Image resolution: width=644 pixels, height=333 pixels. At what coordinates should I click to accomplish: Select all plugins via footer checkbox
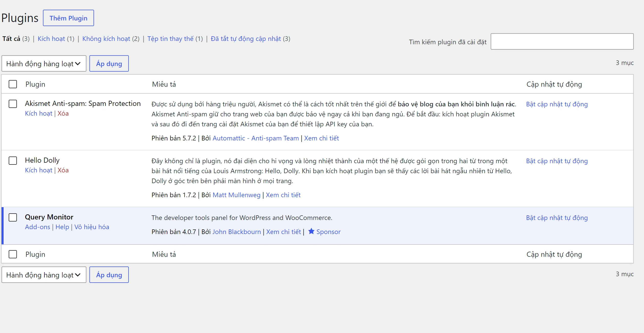[13, 254]
